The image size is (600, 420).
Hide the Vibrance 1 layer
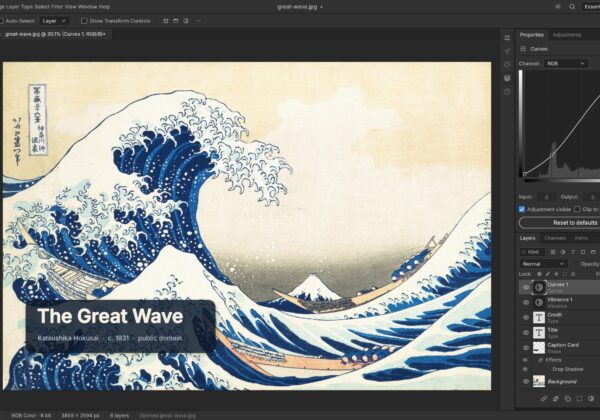[x=526, y=303]
